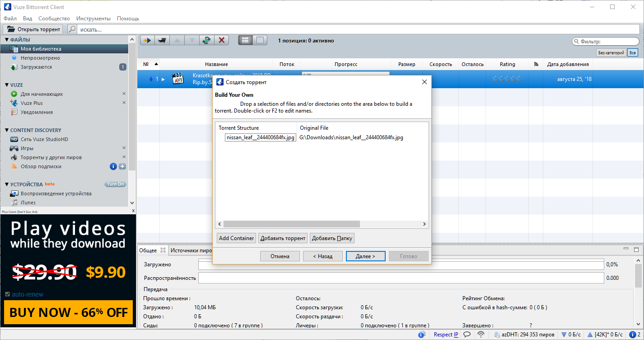644x340 pixels.
Task: Turn On the devices feature button
Action: pyautogui.click(x=116, y=184)
